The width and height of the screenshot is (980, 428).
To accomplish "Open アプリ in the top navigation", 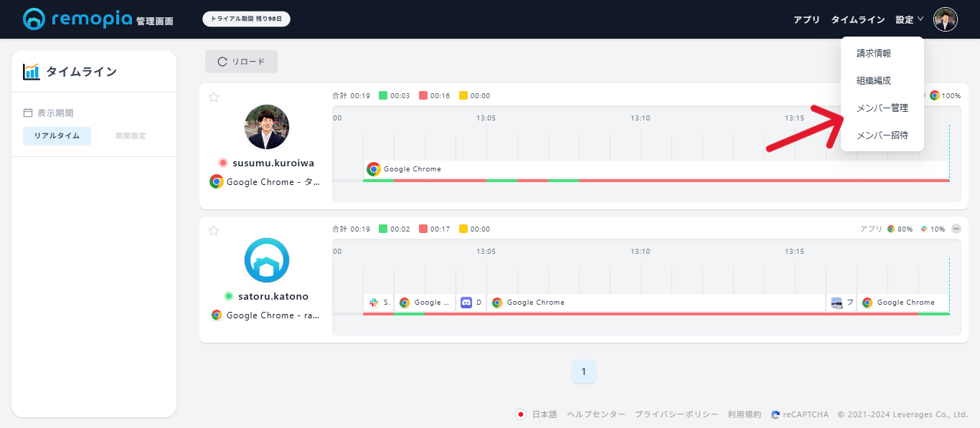I will (806, 19).
